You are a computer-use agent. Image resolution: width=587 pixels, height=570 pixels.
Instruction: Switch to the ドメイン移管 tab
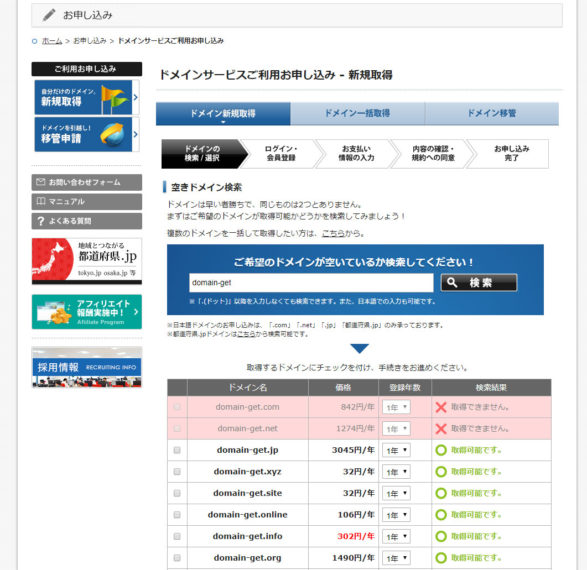pos(492,113)
